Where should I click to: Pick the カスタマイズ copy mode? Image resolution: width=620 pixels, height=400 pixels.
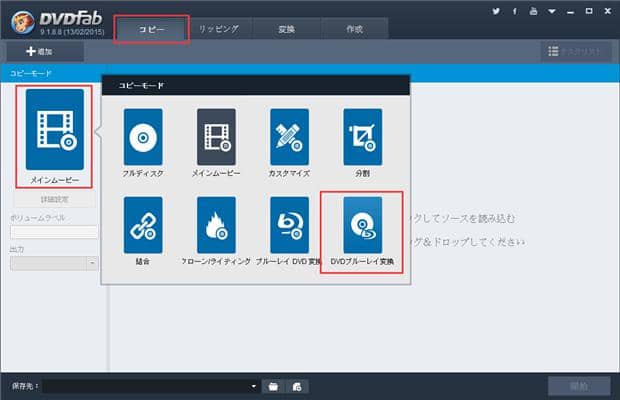coord(289,137)
